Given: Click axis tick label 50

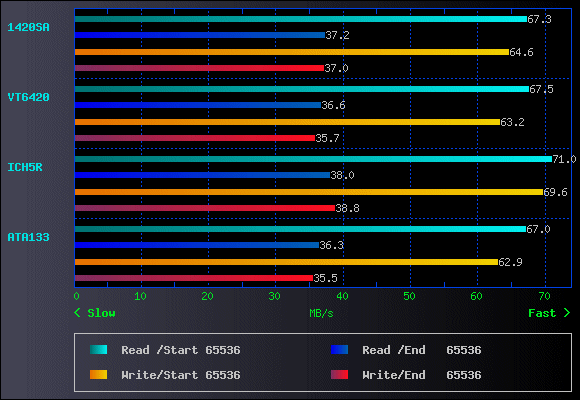Looking at the screenshot, I should point(409,296).
